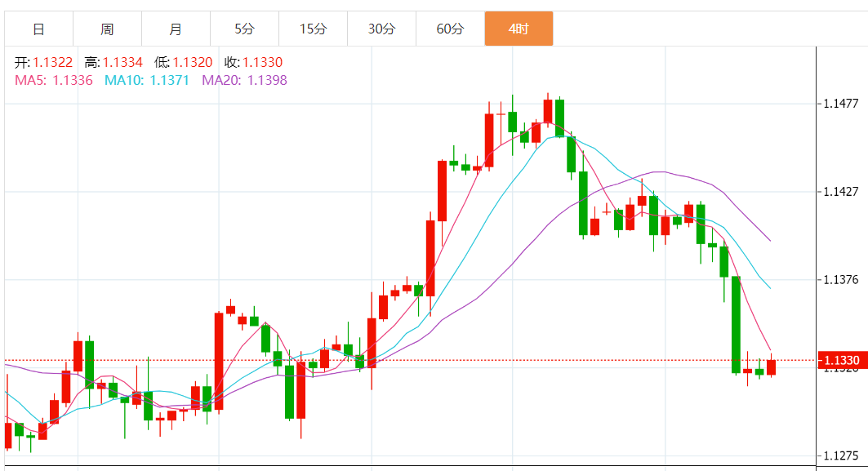The height and width of the screenshot is (471, 868).
Task: Open the 月 (monthly) timeframe tab
Action: (x=176, y=29)
